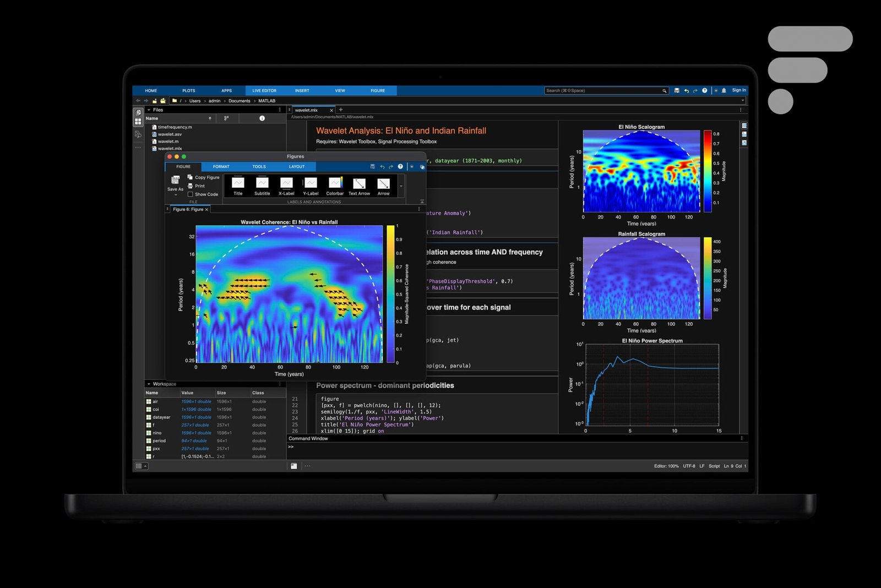Click the Print figure icon

[191, 186]
